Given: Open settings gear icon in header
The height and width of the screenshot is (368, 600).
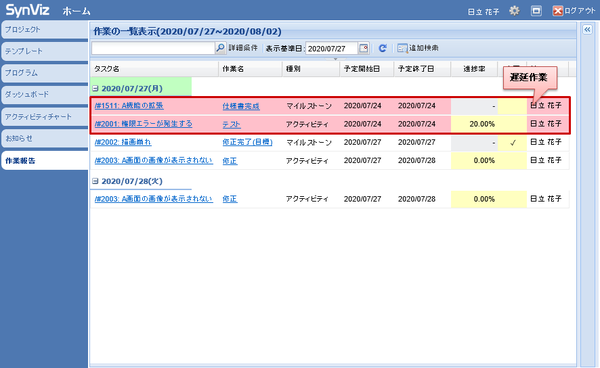Looking at the screenshot, I should click(514, 11).
